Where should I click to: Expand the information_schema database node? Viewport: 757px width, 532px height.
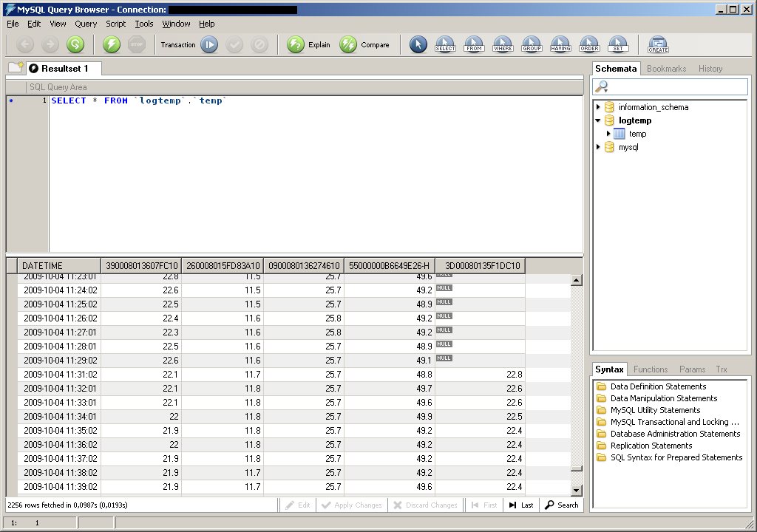599,107
